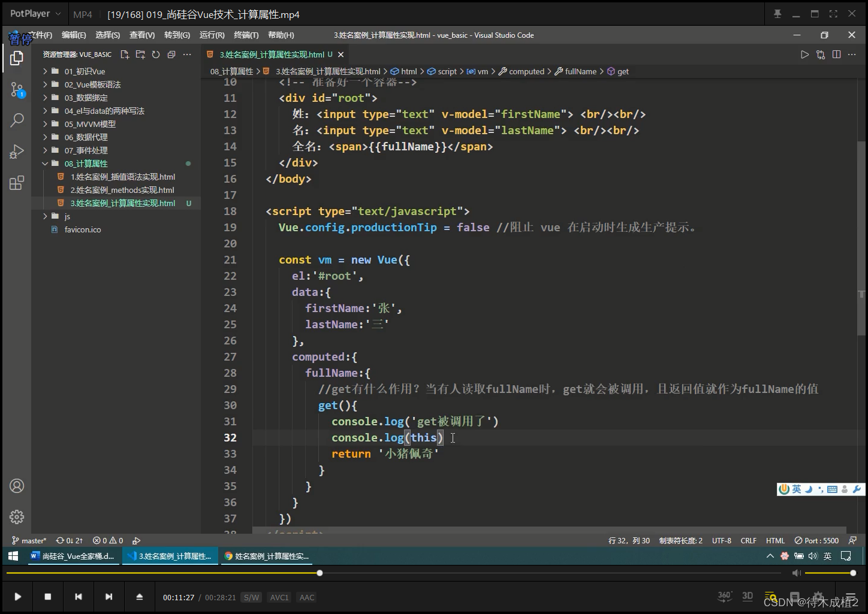Open explorer panel more actions menu
The image size is (868, 614).
click(x=187, y=55)
